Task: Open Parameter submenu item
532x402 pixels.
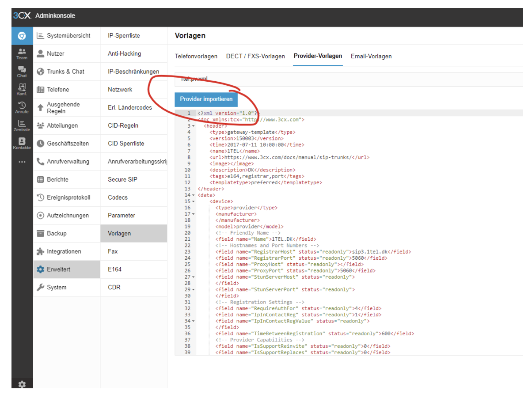Action: pos(134,215)
